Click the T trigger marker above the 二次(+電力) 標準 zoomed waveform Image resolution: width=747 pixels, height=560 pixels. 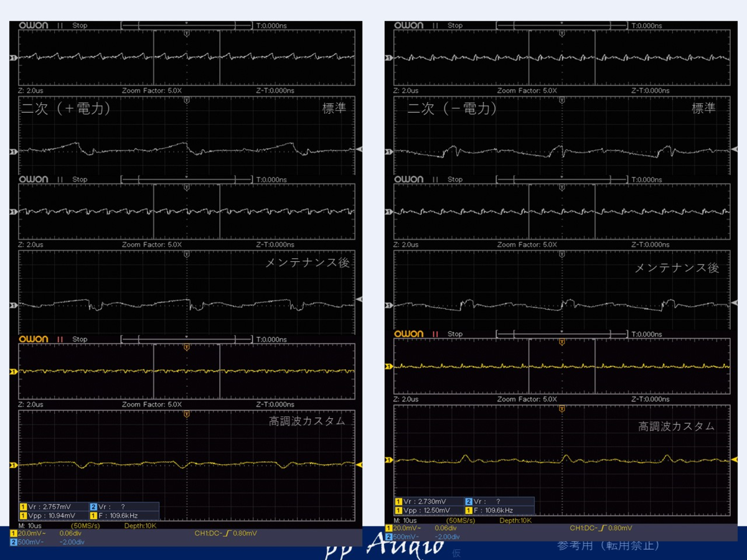point(187,100)
